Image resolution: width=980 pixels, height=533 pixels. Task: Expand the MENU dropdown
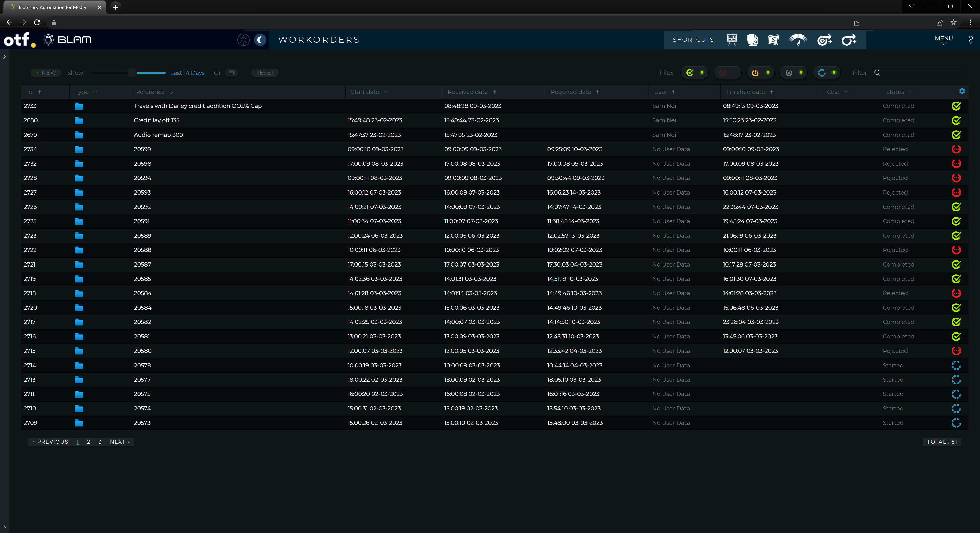(944, 40)
